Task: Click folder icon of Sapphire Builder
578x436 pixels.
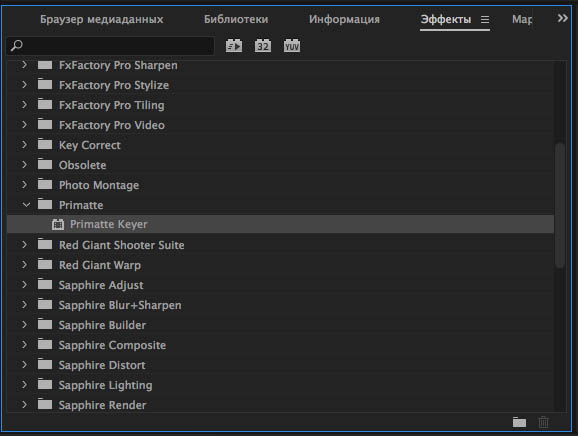Action: tap(45, 324)
